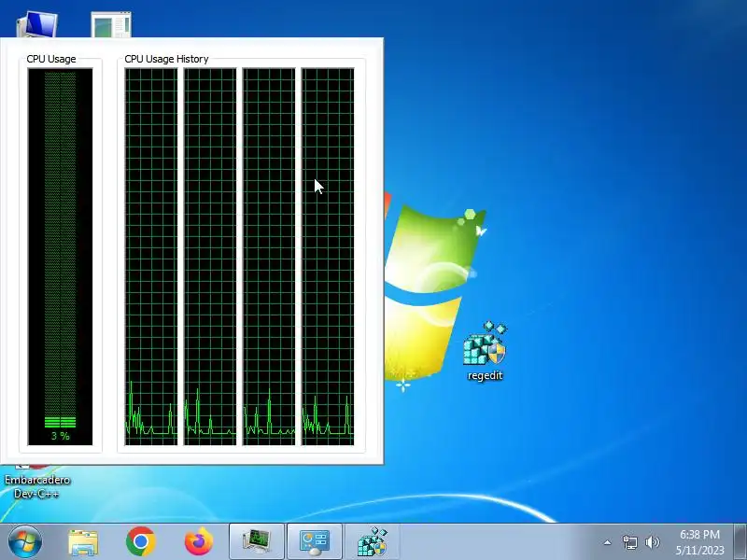Click the third CPU Usage History graph

(x=269, y=257)
